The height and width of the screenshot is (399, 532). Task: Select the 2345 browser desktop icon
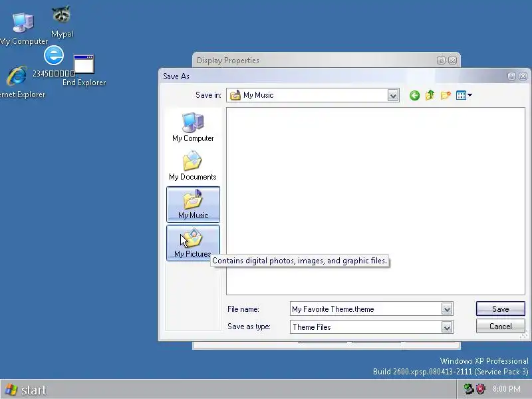click(54, 62)
